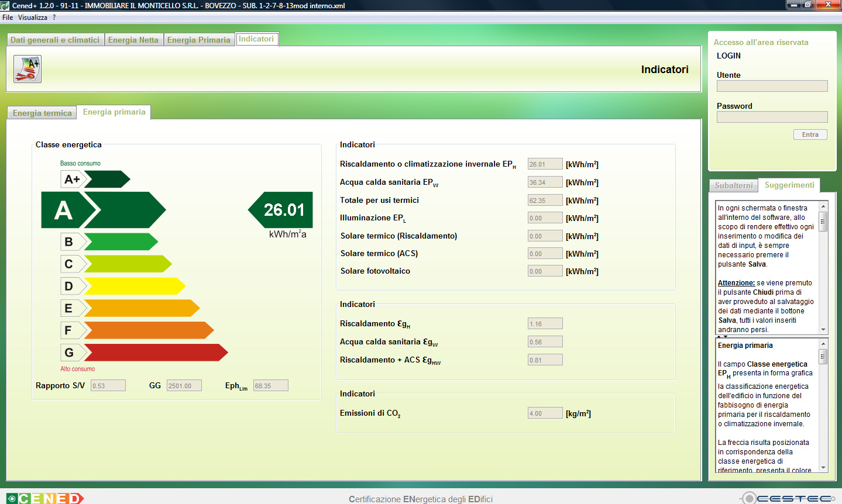Restore down the Cened+ window
The height and width of the screenshot is (504, 842).
(x=807, y=5)
